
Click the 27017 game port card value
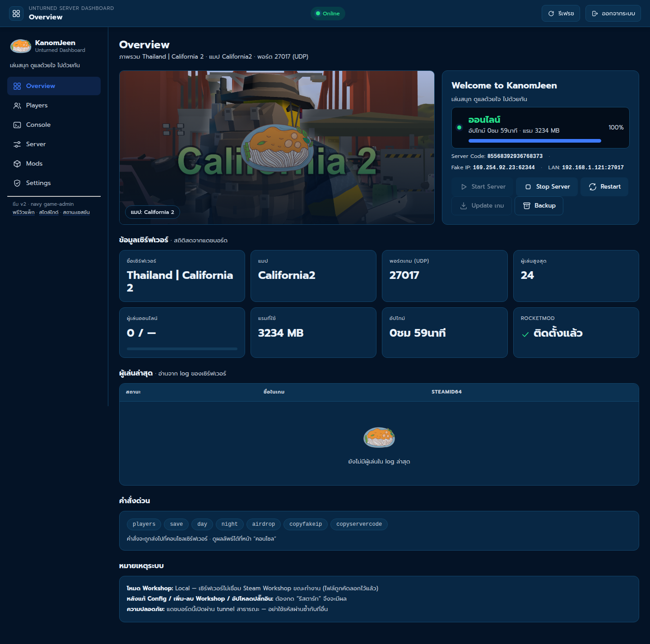tap(404, 275)
